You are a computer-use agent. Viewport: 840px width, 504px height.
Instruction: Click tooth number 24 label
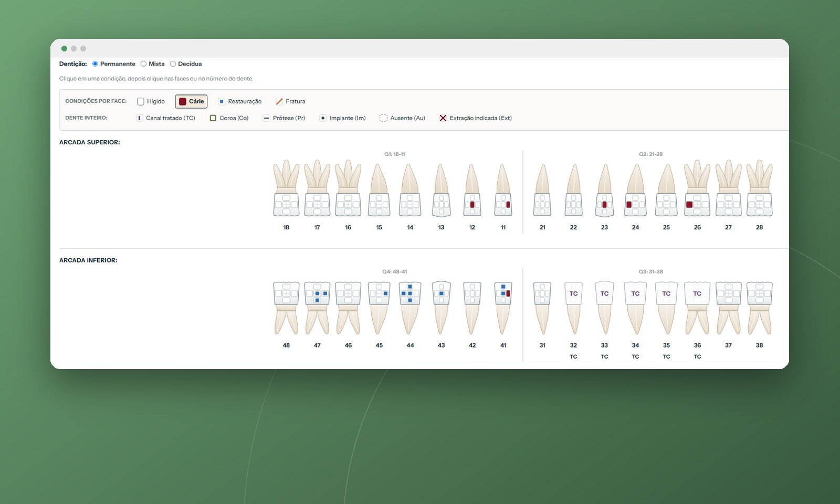coord(635,227)
